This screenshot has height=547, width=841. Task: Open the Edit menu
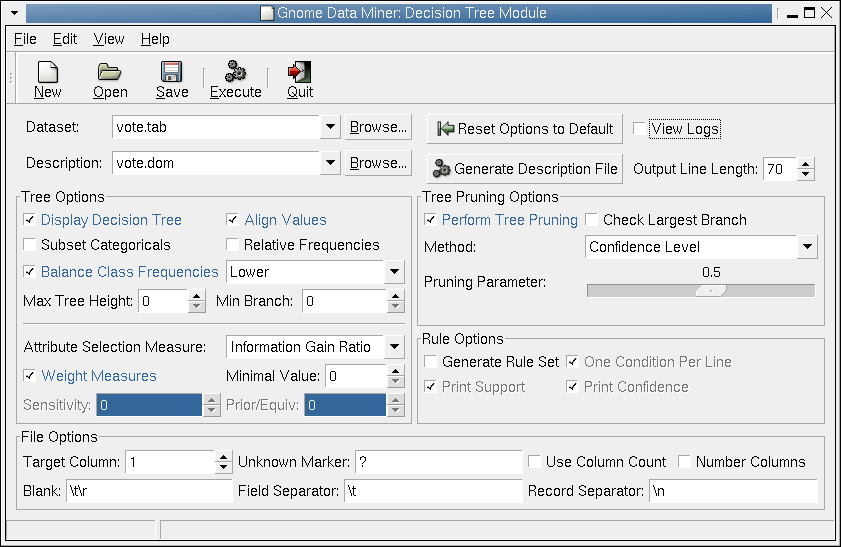click(65, 39)
